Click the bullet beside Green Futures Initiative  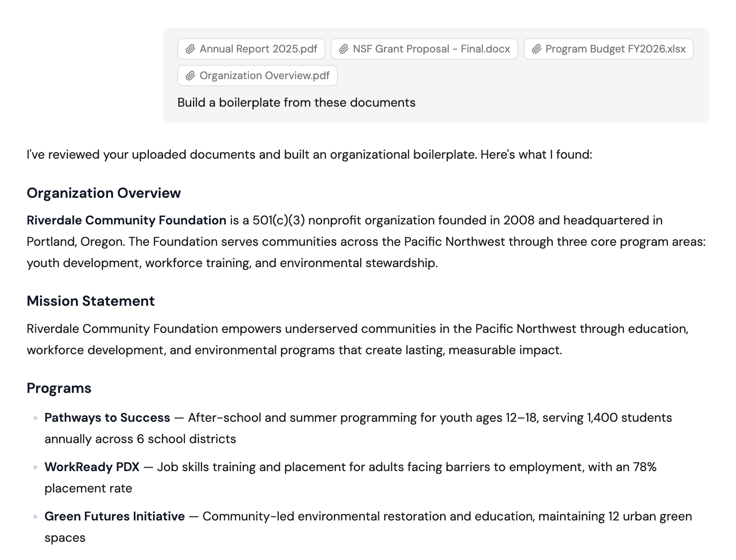pyautogui.click(x=34, y=516)
